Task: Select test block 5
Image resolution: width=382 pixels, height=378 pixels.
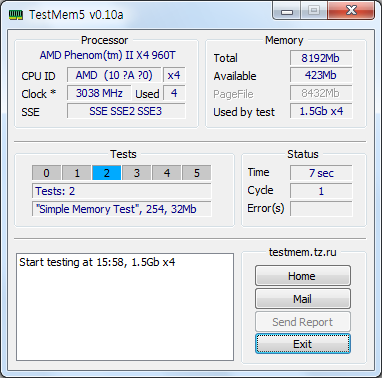Action: point(197,173)
